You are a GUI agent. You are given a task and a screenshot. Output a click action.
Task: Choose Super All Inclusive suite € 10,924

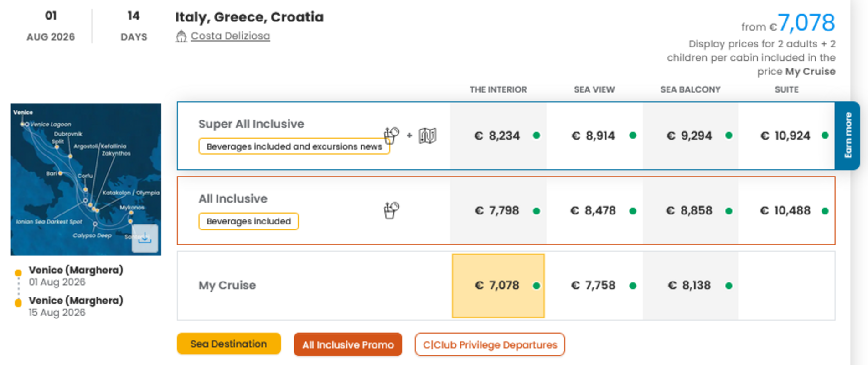pos(785,136)
